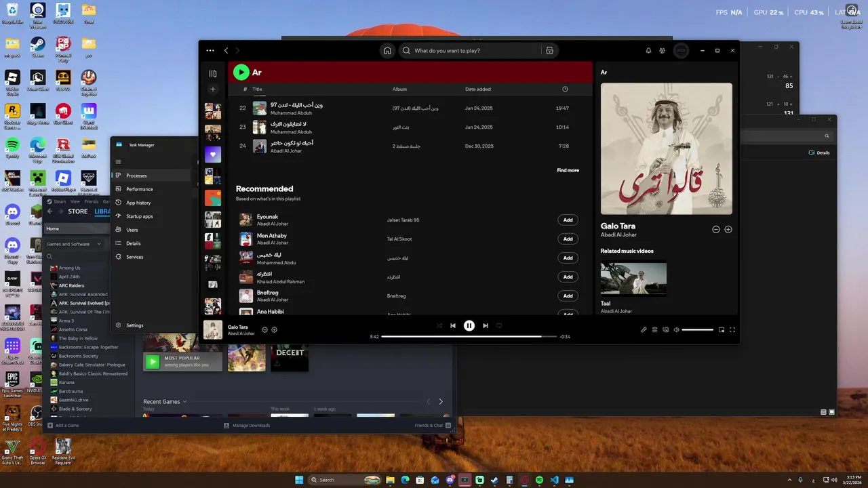Open the play queue

coord(654,329)
